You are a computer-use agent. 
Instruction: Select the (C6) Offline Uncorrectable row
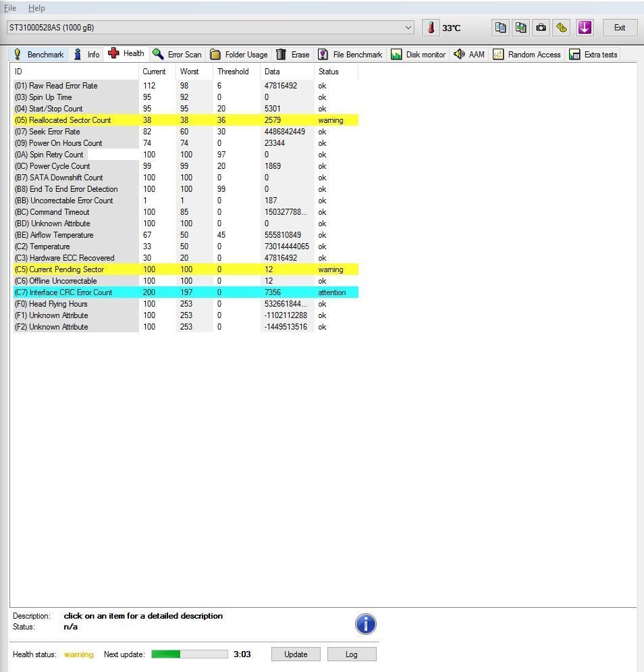tap(186, 281)
